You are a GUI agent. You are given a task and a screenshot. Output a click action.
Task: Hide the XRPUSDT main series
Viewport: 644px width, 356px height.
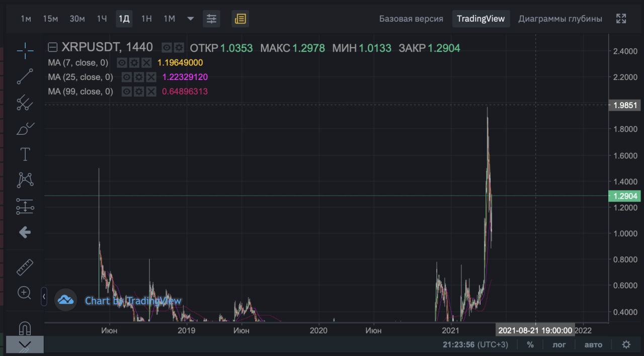(167, 48)
